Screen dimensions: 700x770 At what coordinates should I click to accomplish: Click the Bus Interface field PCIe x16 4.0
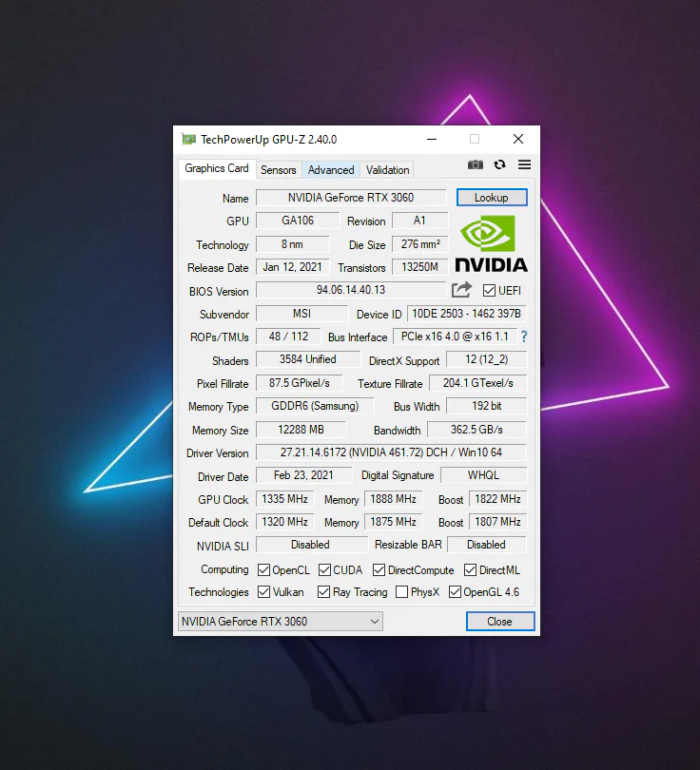pos(455,337)
